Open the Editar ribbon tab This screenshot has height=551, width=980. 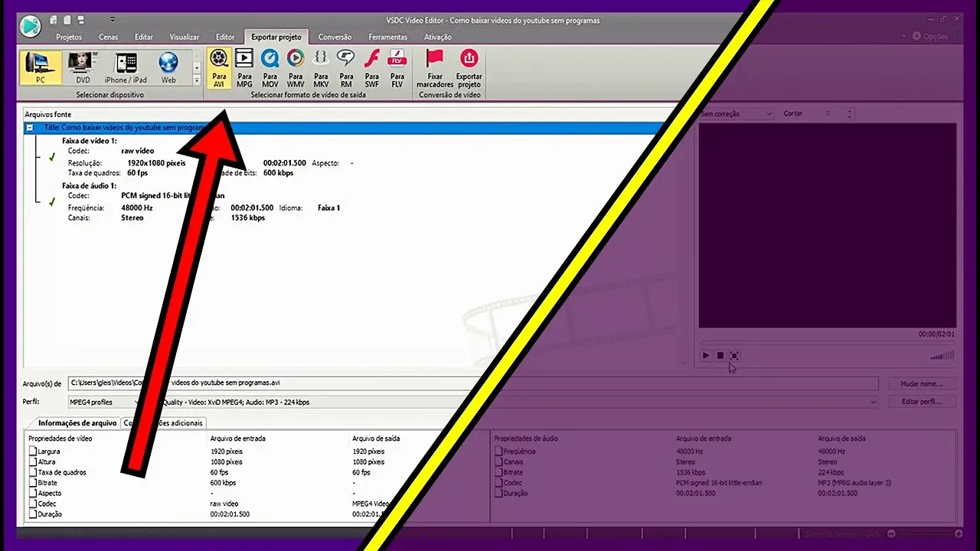pos(144,37)
